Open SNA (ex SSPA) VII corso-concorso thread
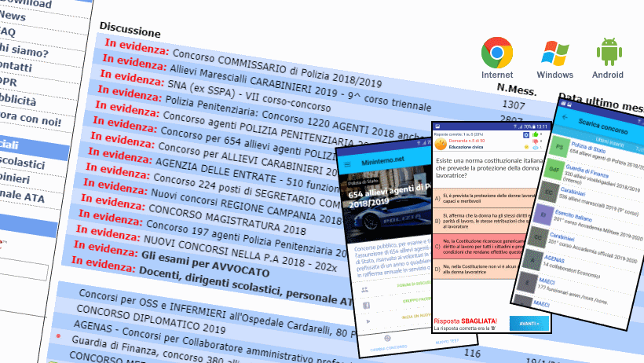 point(249,96)
